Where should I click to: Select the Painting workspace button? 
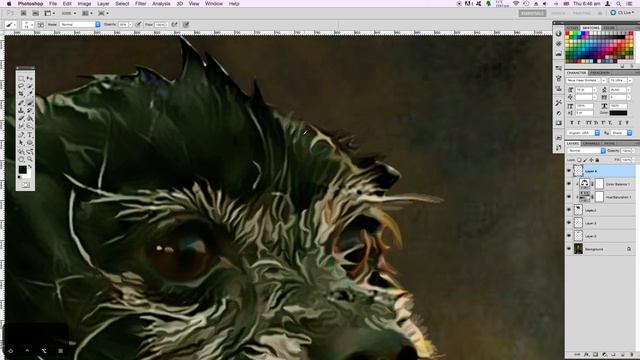[x=582, y=13]
